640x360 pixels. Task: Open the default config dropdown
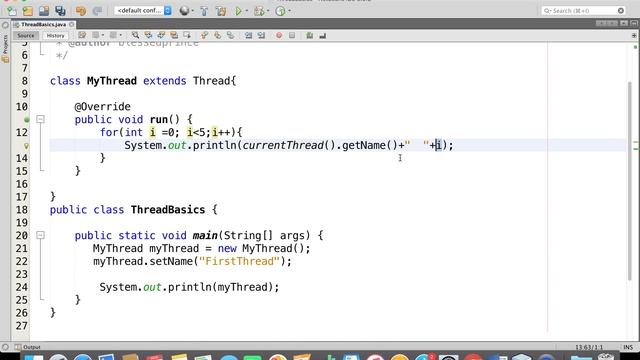point(143,11)
